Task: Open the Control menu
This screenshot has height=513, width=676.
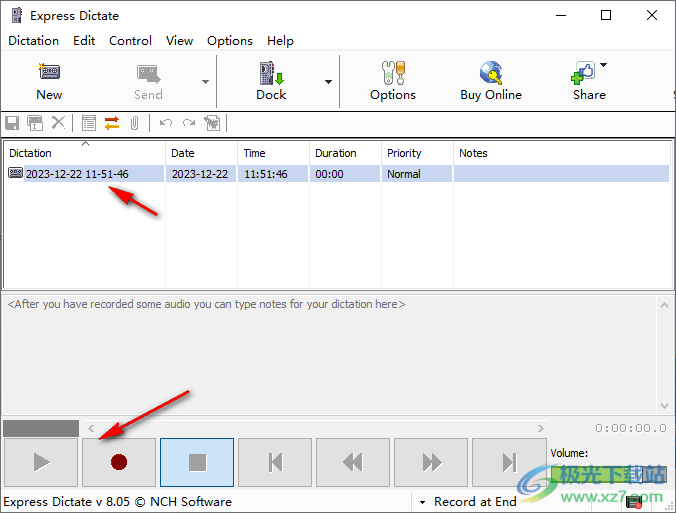Action: coord(130,41)
